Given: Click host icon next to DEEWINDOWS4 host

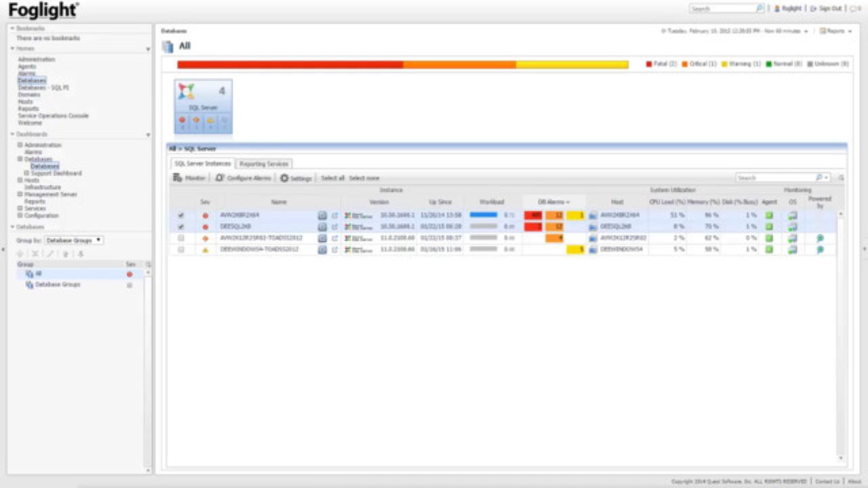Looking at the screenshot, I should click(593, 249).
